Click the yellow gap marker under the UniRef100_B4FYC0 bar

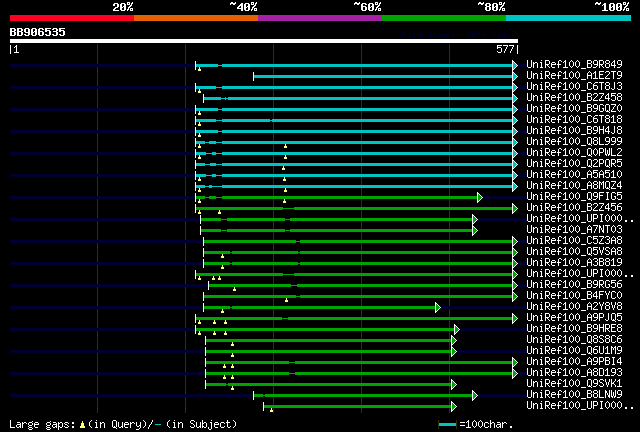[287, 300]
